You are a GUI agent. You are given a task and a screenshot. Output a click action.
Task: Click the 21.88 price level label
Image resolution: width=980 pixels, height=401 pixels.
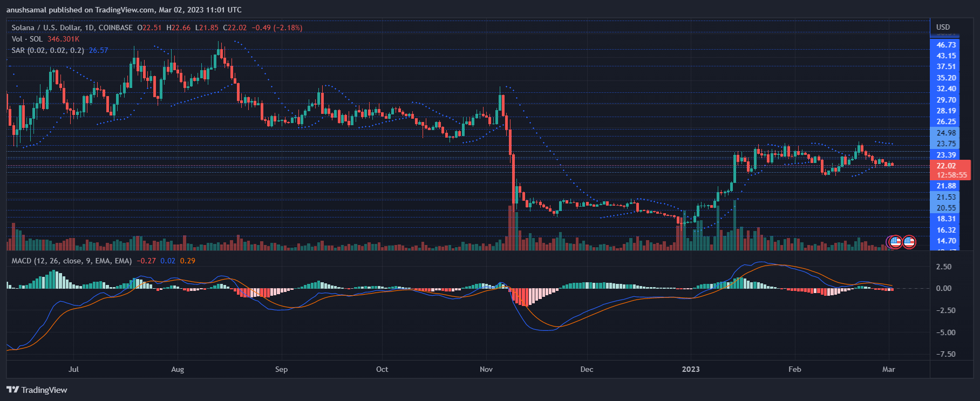pos(946,186)
